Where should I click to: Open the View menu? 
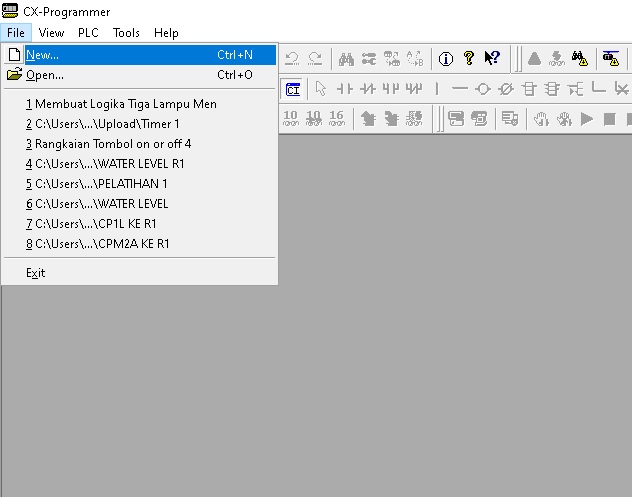[51, 33]
